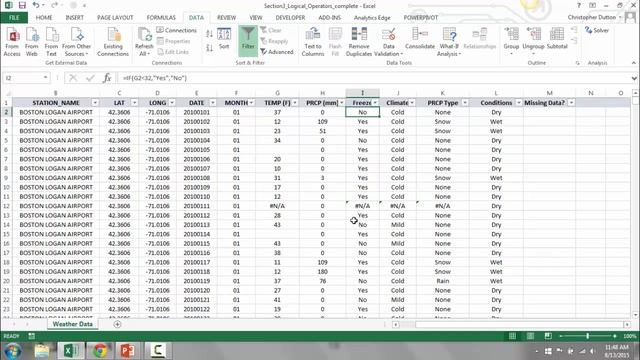Open PRCP Type filter dropdown
The image size is (640, 360).
pyautogui.click(x=464, y=103)
